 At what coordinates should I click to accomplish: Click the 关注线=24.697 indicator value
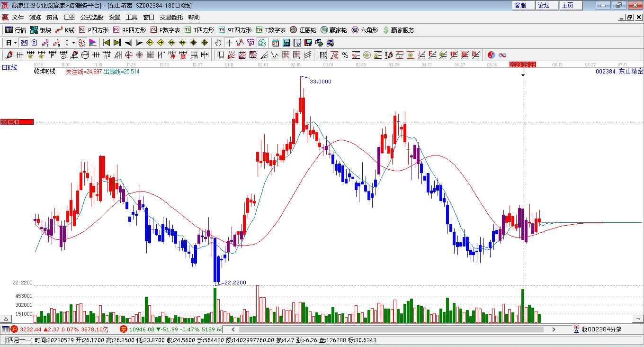pyautogui.click(x=84, y=72)
